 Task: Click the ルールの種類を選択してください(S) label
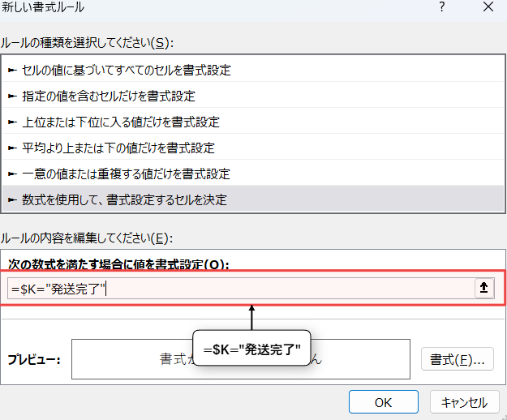(88, 42)
